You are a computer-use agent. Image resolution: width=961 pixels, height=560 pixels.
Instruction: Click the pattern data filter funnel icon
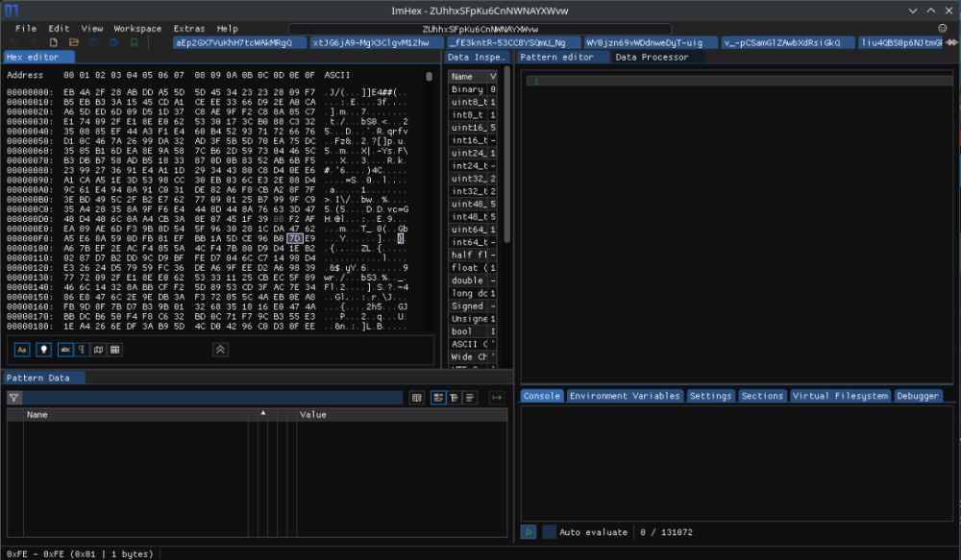[x=13, y=398]
